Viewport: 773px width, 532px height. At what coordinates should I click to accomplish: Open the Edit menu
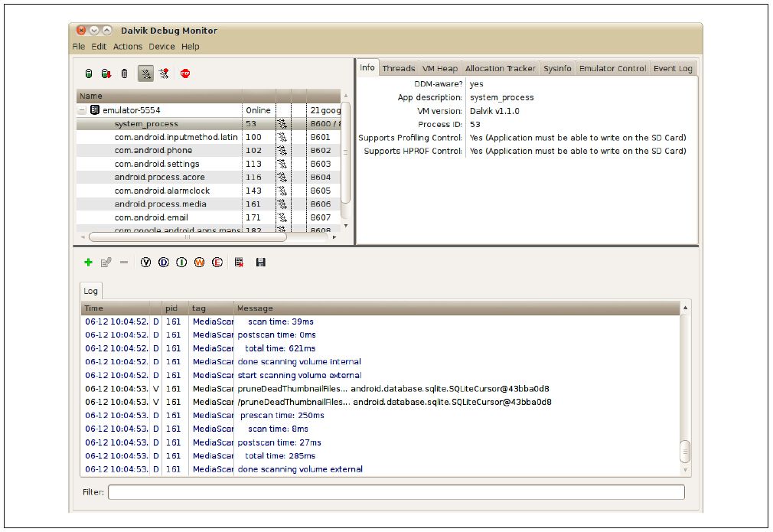[99, 47]
